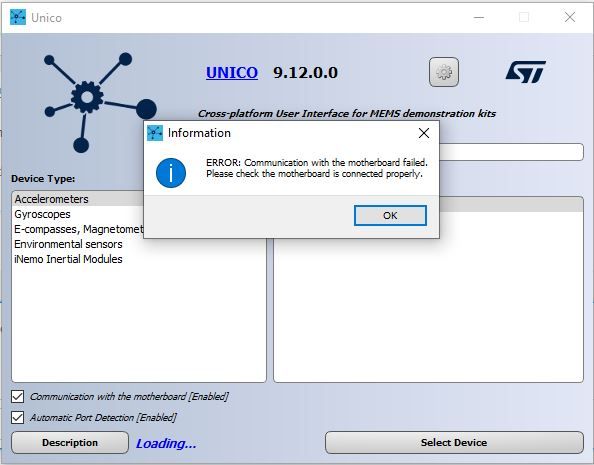Viewport: 594px width, 465px height.
Task: Click the Loading... status text
Action: (x=166, y=443)
